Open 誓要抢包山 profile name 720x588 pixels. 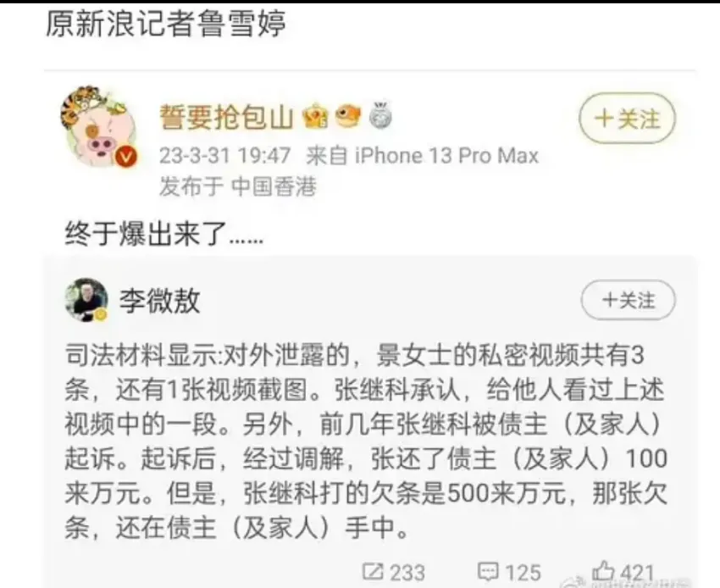(226, 117)
